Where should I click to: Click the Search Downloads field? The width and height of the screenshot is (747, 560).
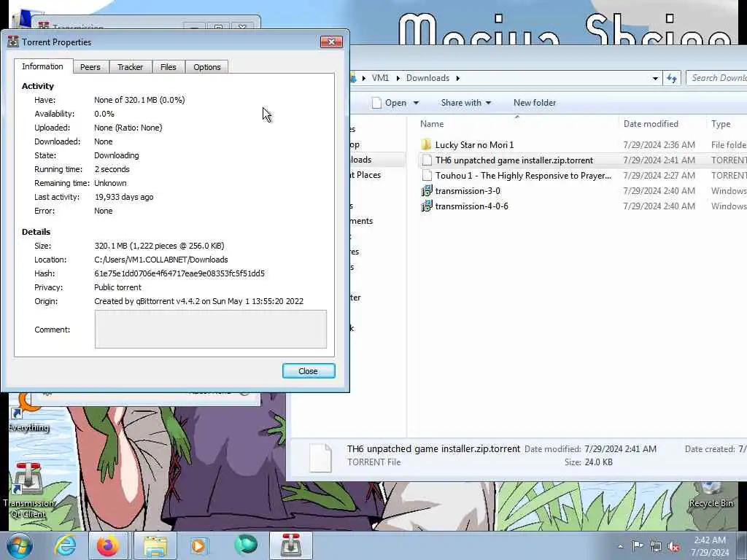coord(716,77)
